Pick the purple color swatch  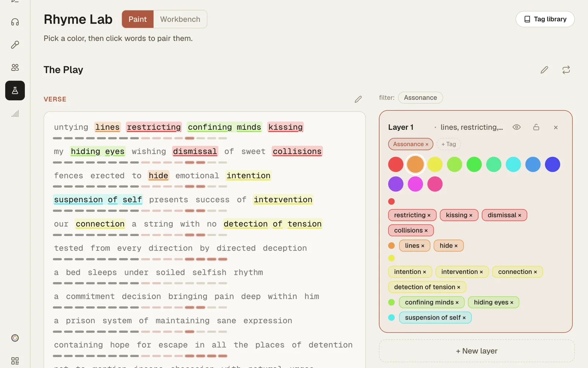coord(396,184)
